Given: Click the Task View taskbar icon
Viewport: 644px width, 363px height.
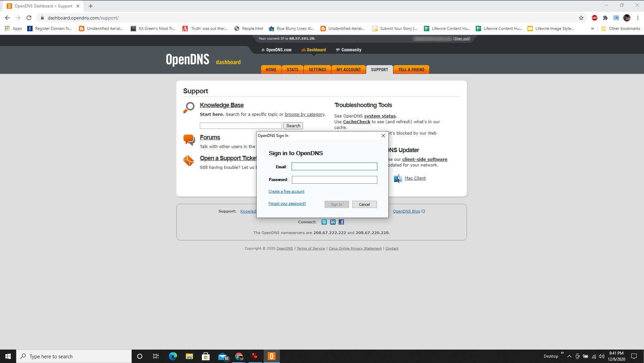Looking at the screenshot, I should (x=156, y=356).
